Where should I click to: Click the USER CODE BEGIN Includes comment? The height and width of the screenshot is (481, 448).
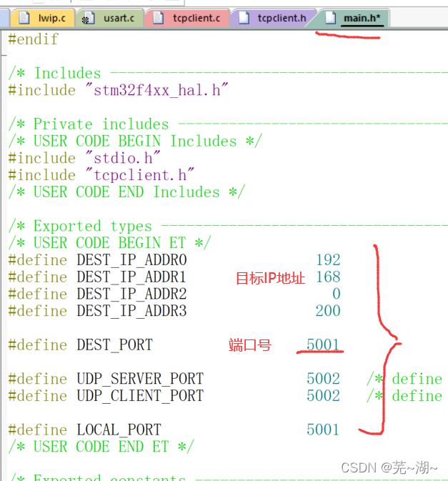135,142
